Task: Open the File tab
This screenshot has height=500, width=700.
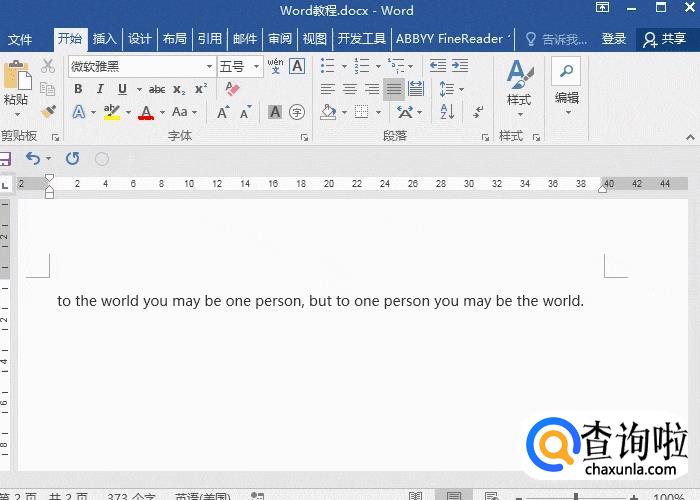Action: pos(20,40)
